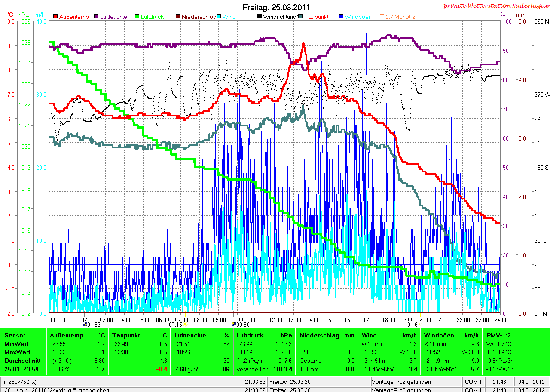Click the Freitag, 25.03.2011 chart title
The image size is (550, 392).
point(276,7)
